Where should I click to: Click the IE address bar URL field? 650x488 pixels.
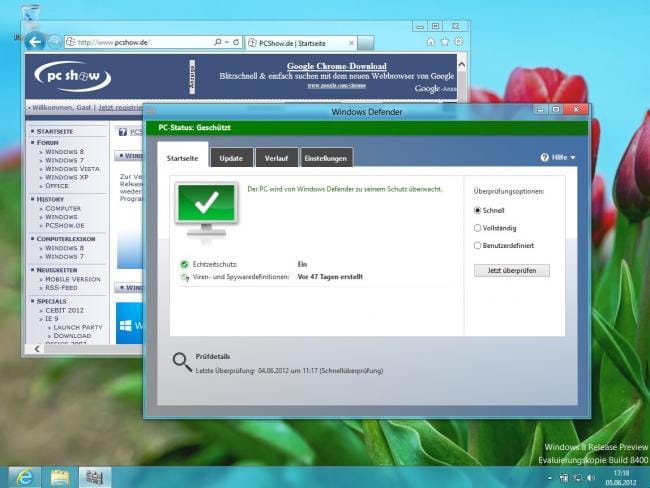click(139, 42)
